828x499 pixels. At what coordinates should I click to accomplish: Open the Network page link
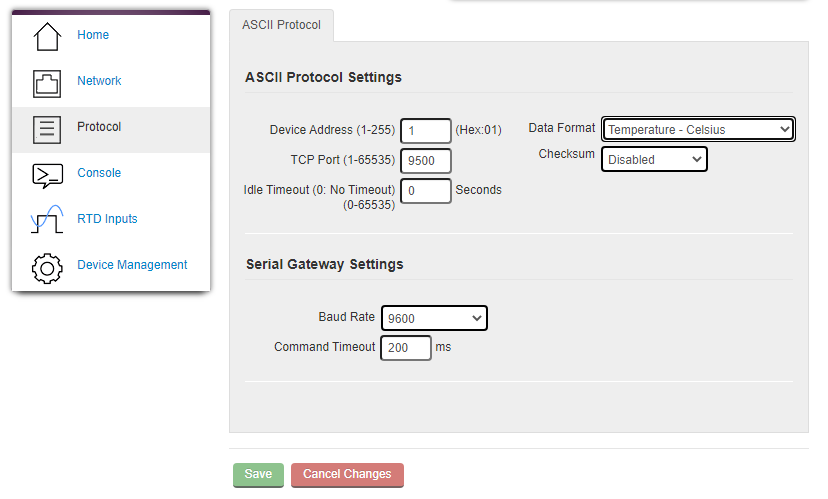click(x=99, y=81)
